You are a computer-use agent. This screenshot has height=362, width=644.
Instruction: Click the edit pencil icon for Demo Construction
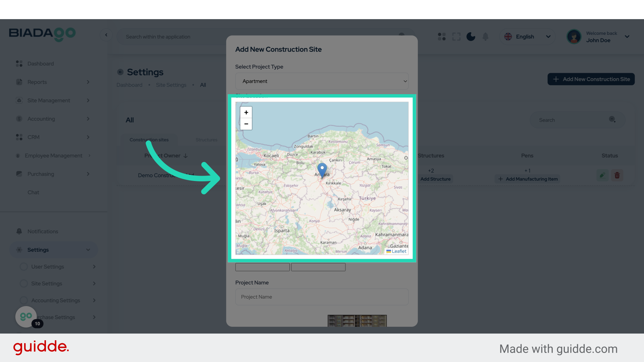[602, 175]
